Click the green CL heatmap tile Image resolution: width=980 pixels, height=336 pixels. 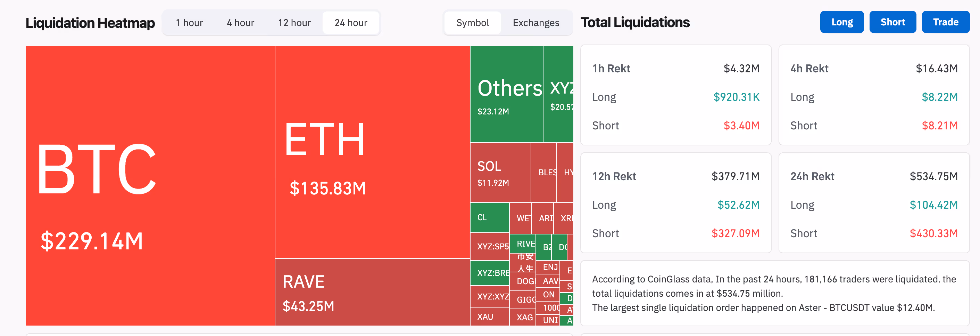coord(489,217)
